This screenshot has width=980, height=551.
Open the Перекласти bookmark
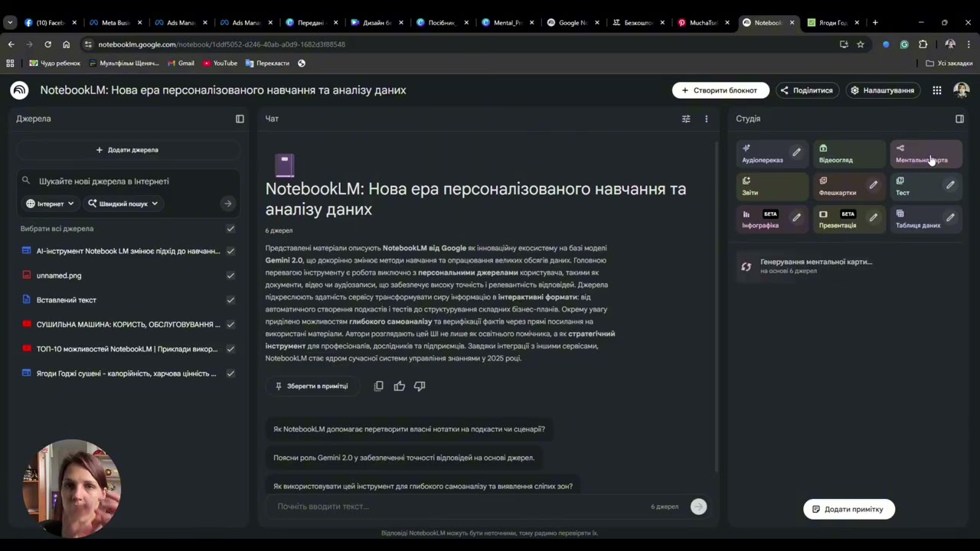pyautogui.click(x=267, y=63)
